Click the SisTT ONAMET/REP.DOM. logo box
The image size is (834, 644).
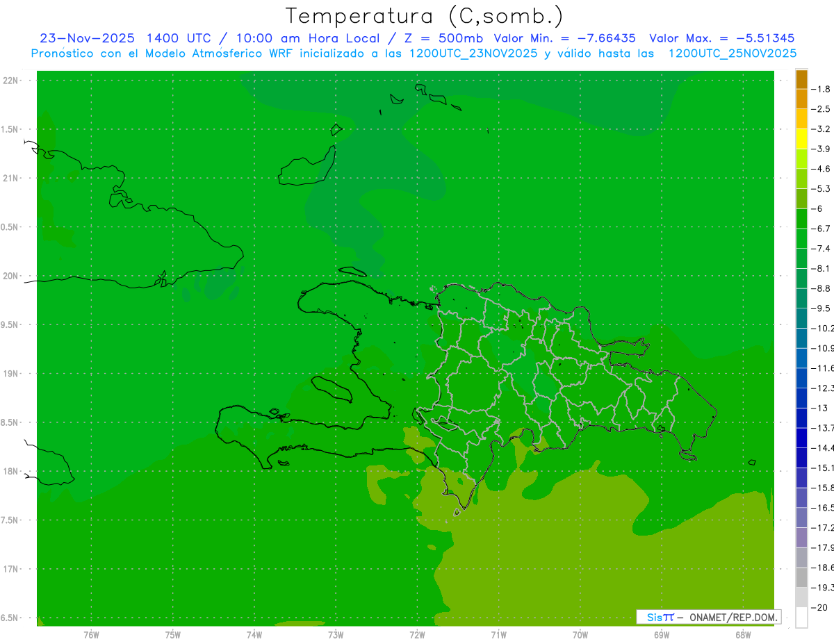[708, 617]
